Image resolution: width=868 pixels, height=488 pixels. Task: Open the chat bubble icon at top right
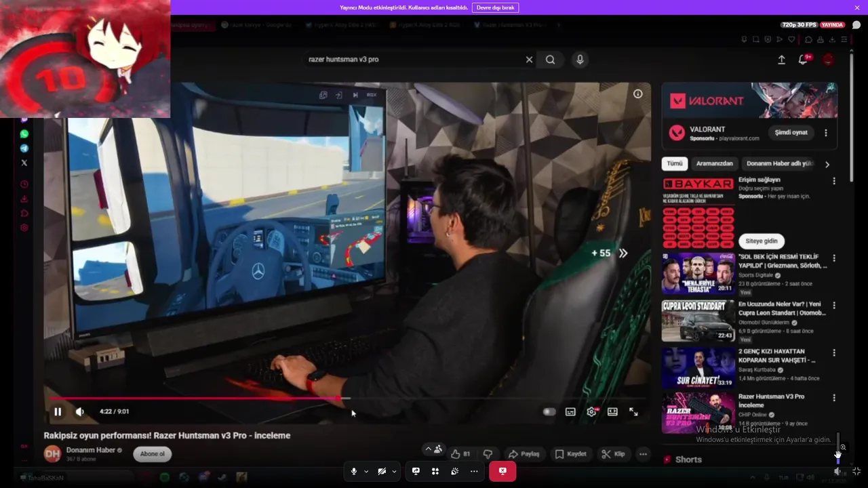(856, 25)
